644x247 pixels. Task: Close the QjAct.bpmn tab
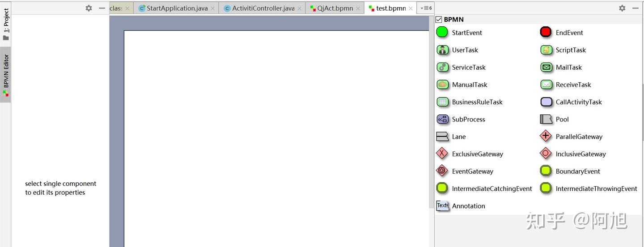(x=358, y=8)
